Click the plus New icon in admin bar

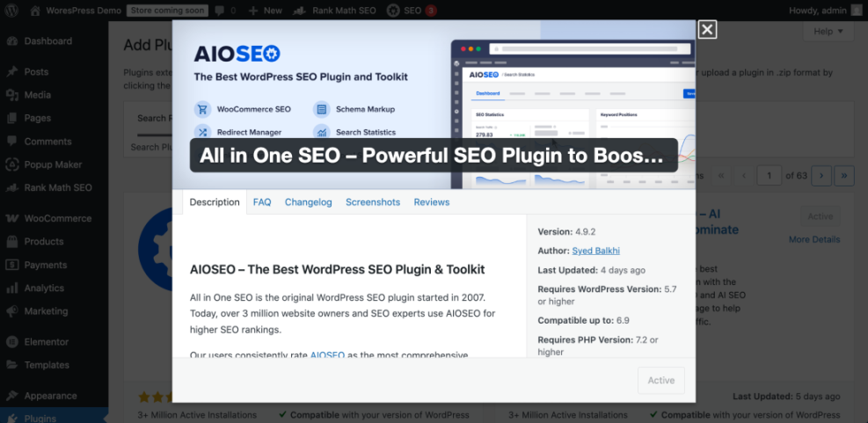[x=253, y=10]
